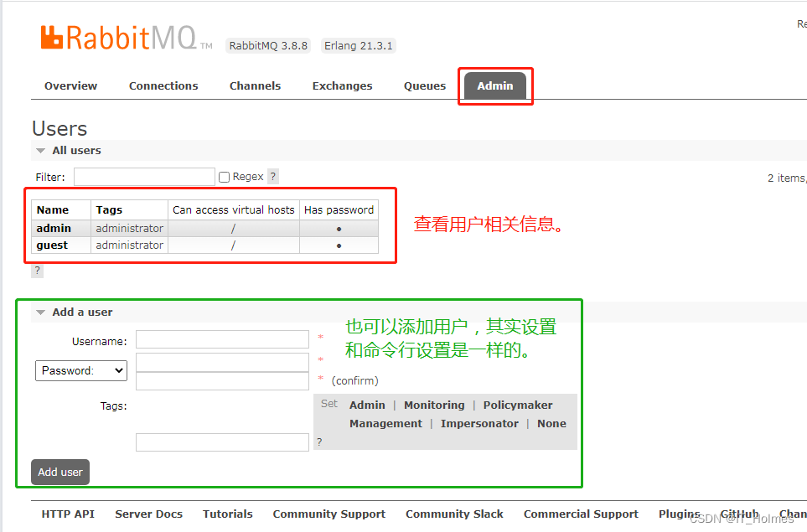
Task: Click the Can access virtual hosts header
Action: click(x=234, y=210)
